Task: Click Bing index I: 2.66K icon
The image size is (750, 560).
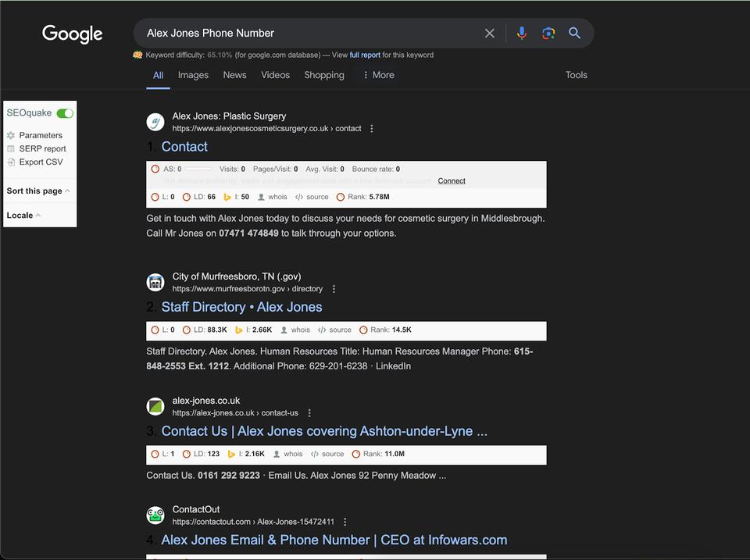Action: pyautogui.click(x=239, y=330)
